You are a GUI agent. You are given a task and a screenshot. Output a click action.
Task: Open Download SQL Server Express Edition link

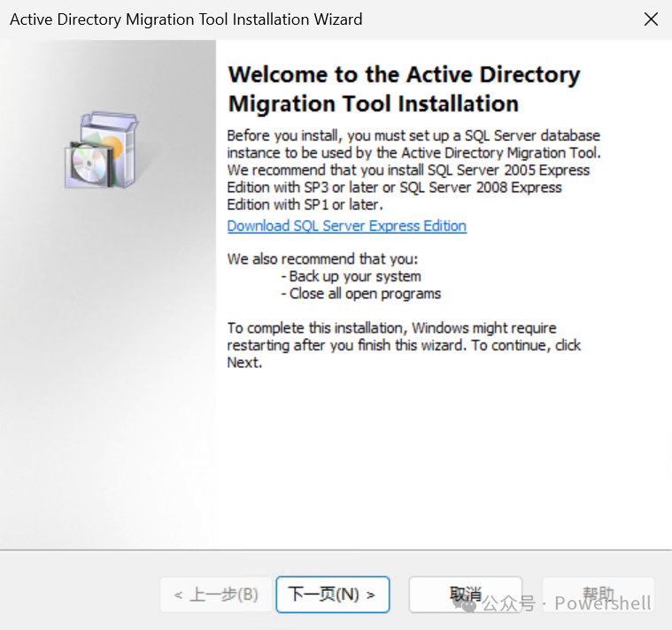(347, 226)
